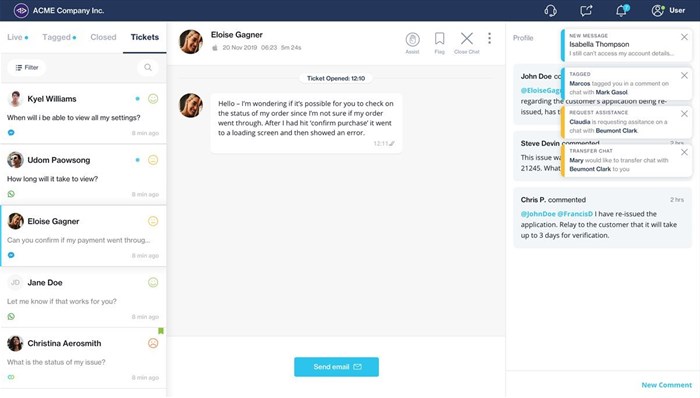Viewport: 700px width, 398px height.
Task: Click WhatsApp icon under Udom Paowsong
Action: click(x=11, y=194)
